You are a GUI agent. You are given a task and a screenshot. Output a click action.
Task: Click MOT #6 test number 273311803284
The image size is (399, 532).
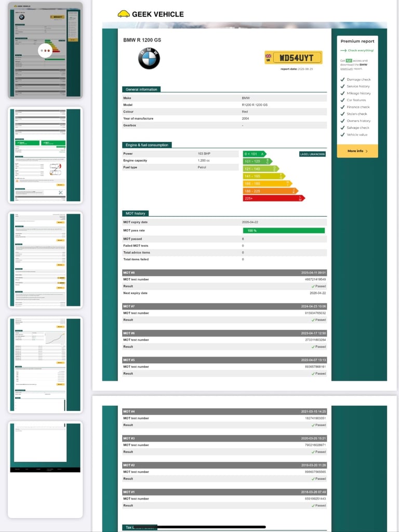pos(315,340)
